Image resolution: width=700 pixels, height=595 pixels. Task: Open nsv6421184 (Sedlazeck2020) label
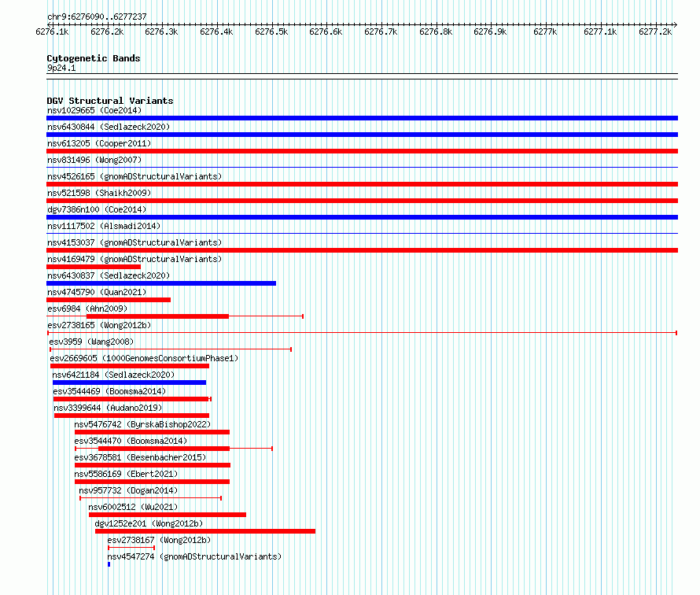click(113, 375)
